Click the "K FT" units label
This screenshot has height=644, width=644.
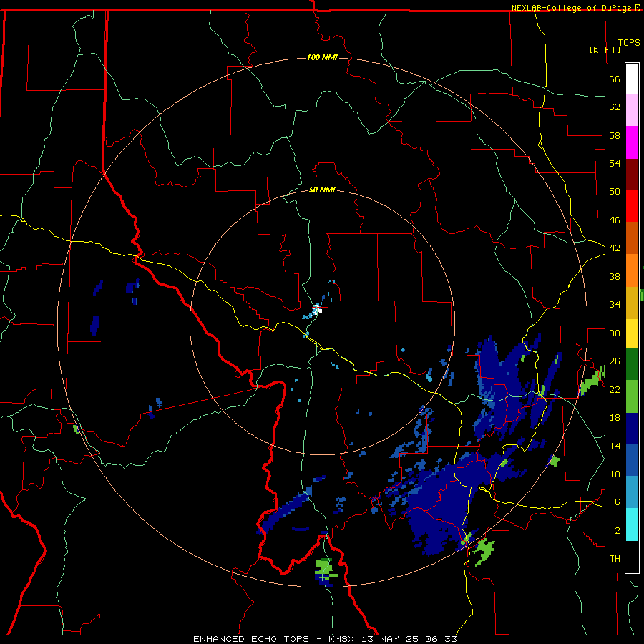[605, 49]
